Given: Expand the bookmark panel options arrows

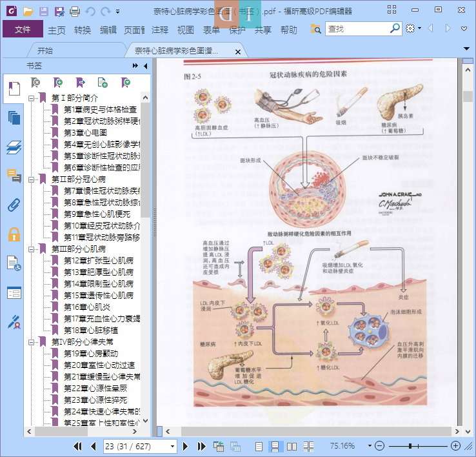Looking at the screenshot, I should (135, 66).
